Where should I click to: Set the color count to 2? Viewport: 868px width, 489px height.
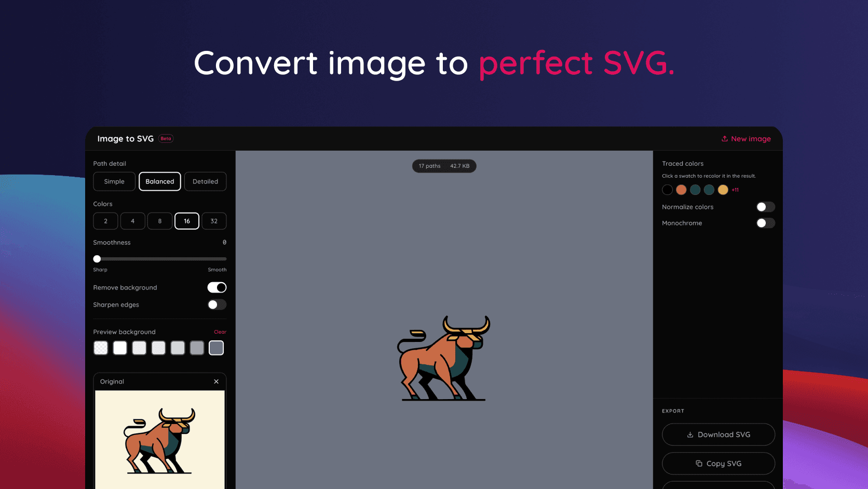tap(105, 221)
